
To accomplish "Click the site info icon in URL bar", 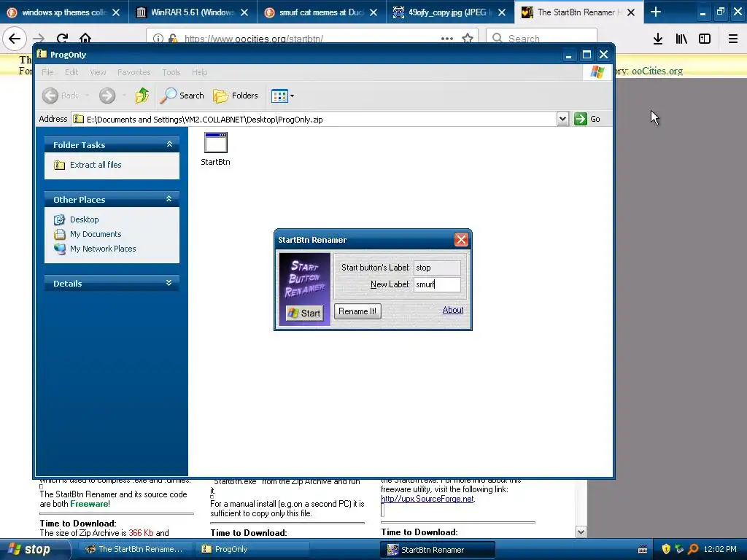I will click(x=158, y=39).
